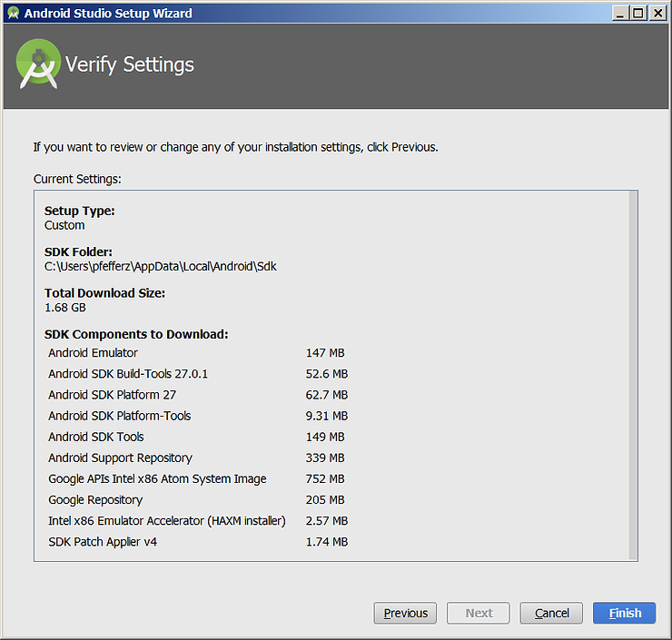
Task: Click the Custom setup type value
Action: pos(64,225)
